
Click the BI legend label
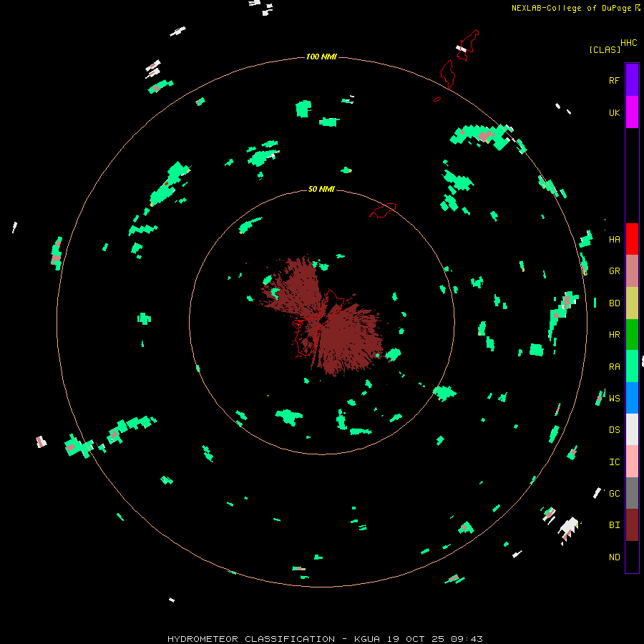614,525
